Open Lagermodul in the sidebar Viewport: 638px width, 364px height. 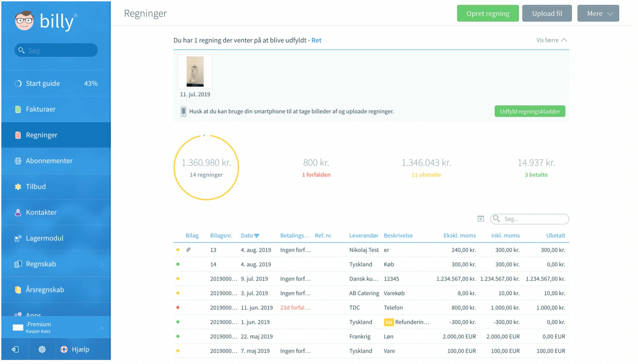pyautogui.click(x=56, y=238)
